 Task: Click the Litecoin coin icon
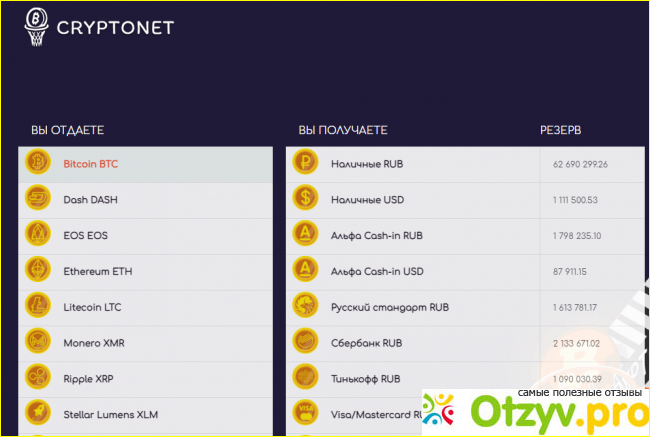(x=39, y=307)
